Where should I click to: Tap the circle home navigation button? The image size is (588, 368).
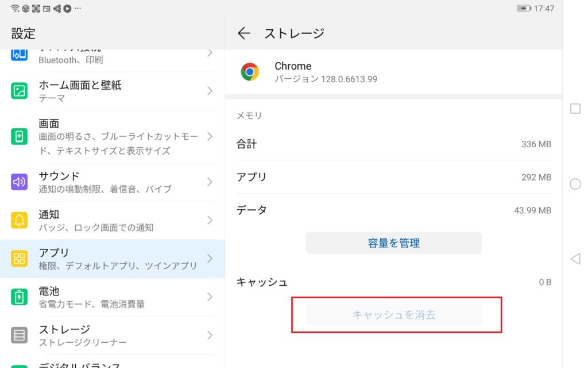[575, 184]
